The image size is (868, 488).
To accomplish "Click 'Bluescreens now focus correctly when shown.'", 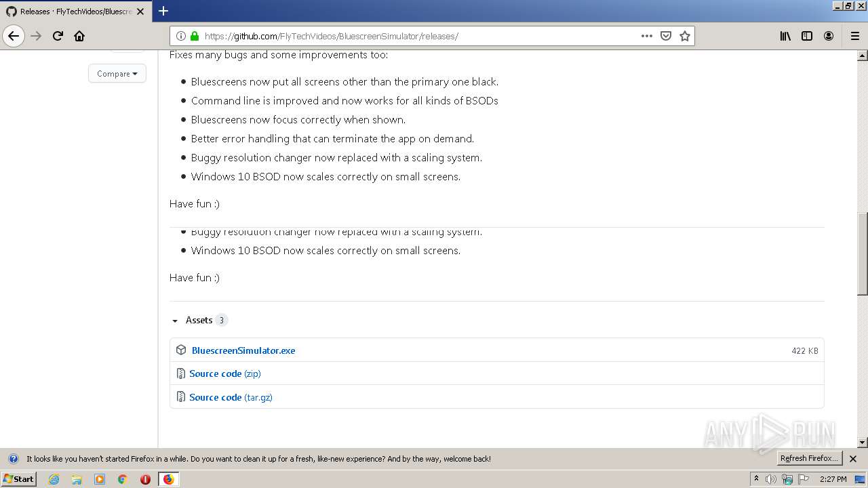I will [x=298, y=119].
